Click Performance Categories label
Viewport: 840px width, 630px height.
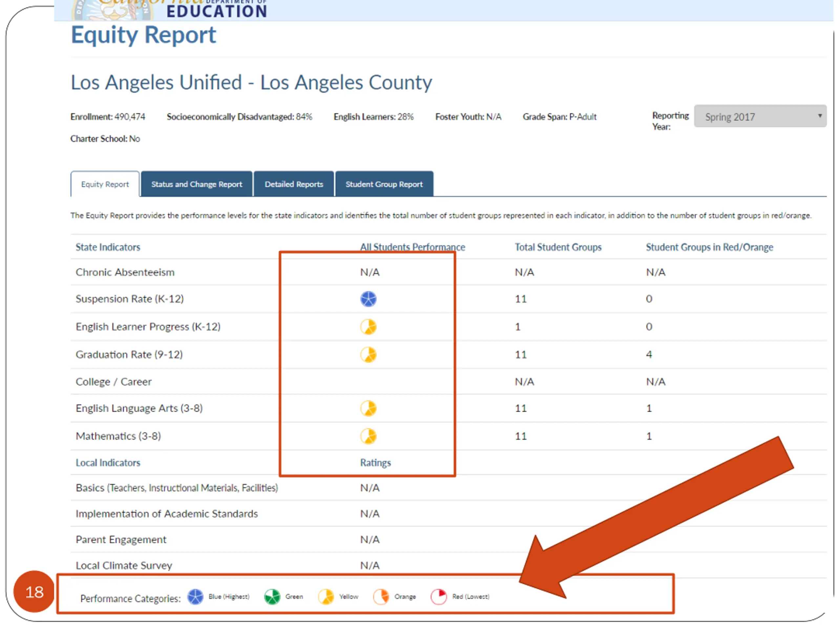point(130,598)
